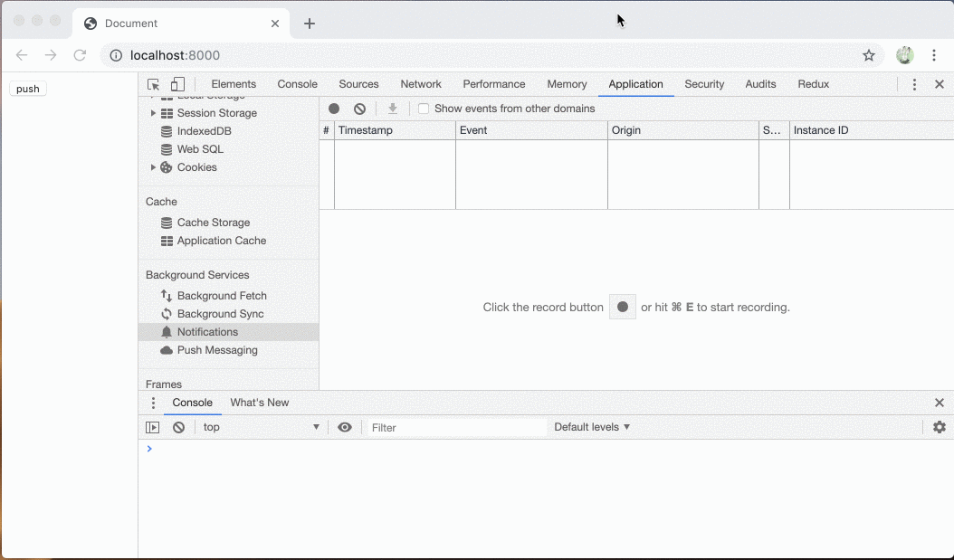The image size is (954, 560).
Task: Expand the Session Storage tree item
Action: pos(153,113)
